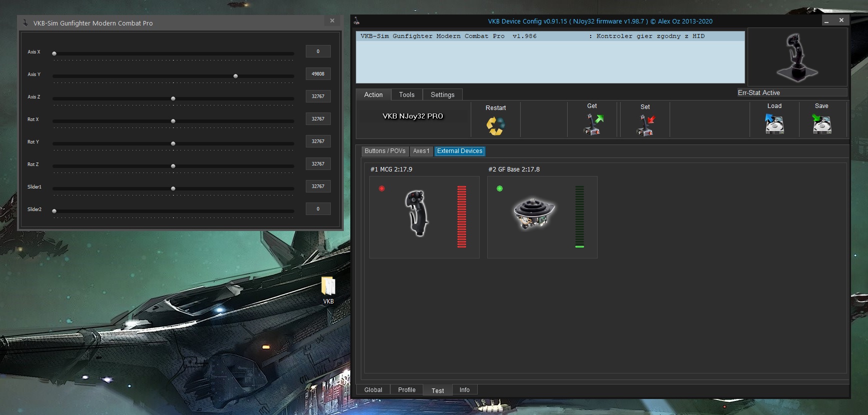Click the Rot Y slider handle
This screenshot has width=868, height=415.
[x=173, y=143]
